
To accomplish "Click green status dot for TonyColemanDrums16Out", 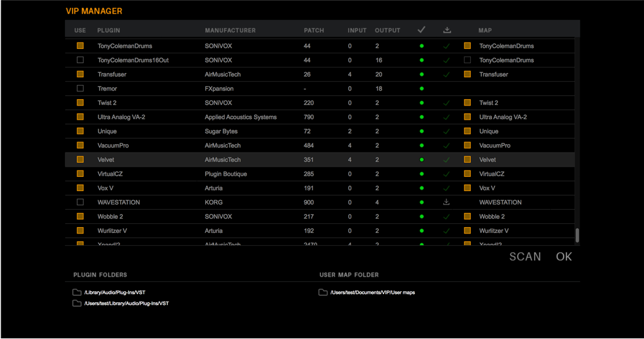I will [421, 60].
